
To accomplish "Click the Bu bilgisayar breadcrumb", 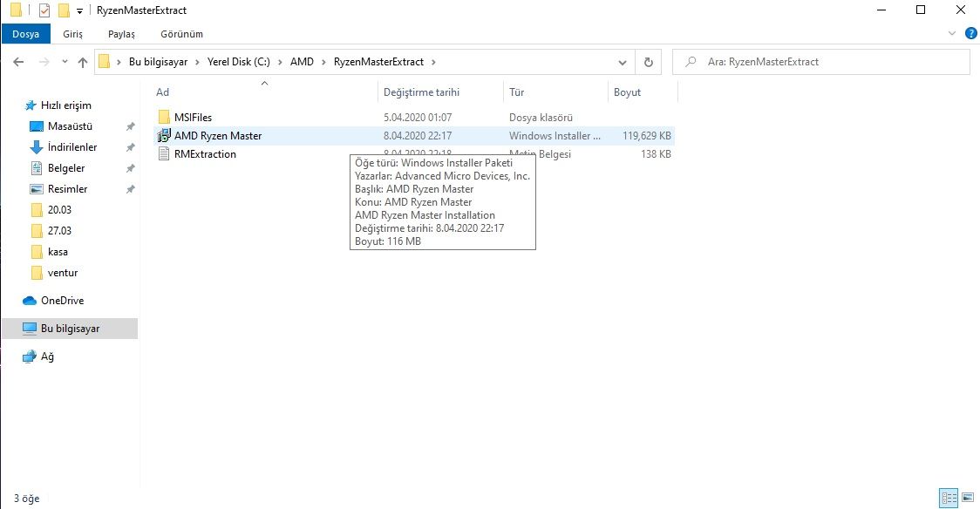I will (158, 62).
